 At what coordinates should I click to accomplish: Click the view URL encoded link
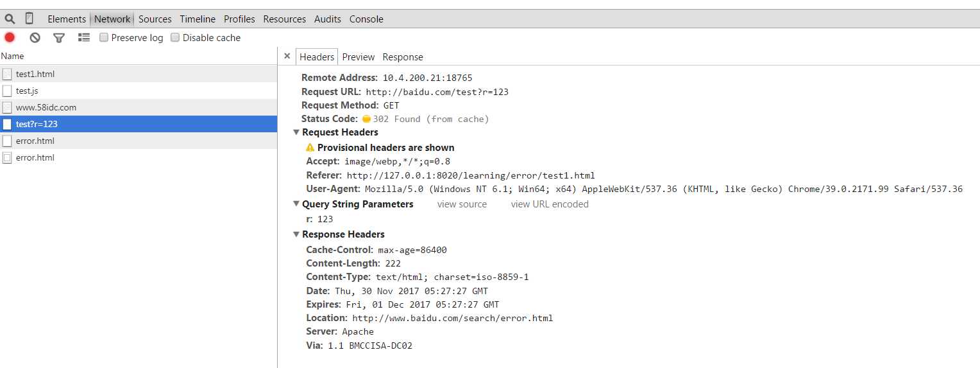coord(550,204)
